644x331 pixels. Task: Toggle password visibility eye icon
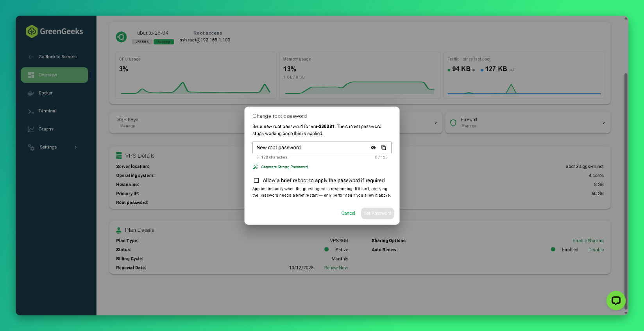(x=373, y=148)
